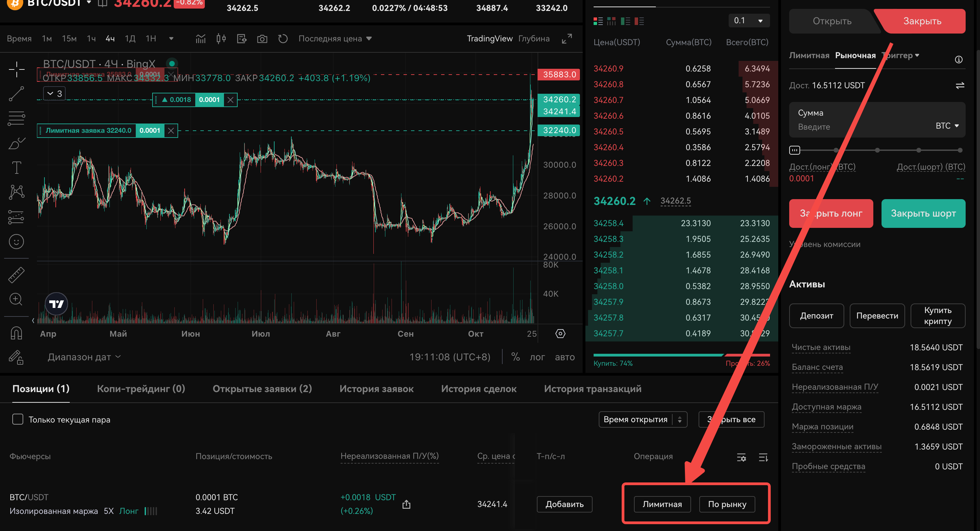This screenshot has width=980, height=531.
Task: Switch order panel to 'Закрыть'
Action: (922, 21)
